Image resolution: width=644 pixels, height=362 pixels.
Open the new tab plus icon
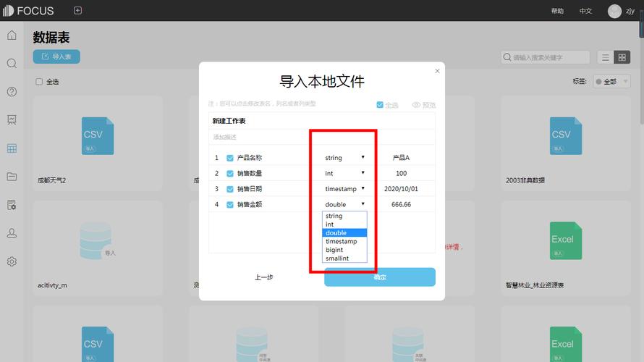(77, 11)
